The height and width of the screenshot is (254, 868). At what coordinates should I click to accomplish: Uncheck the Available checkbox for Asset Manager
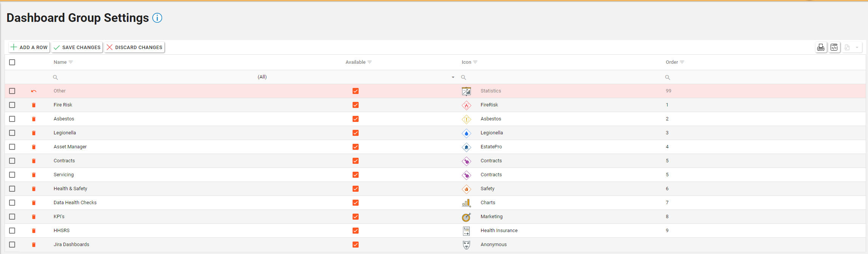click(x=356, y=147)
